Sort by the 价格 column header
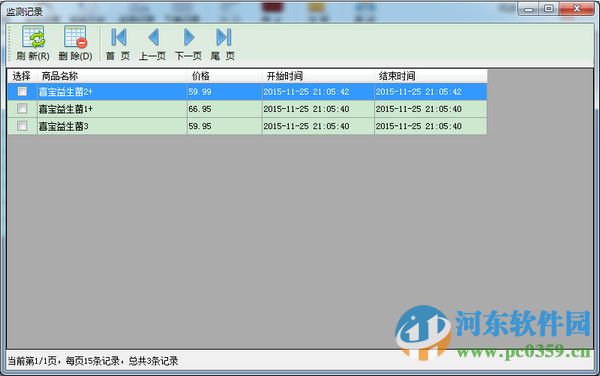Viewport: 600px width, 376px height. pyautogui.click(x=224, y=76)
